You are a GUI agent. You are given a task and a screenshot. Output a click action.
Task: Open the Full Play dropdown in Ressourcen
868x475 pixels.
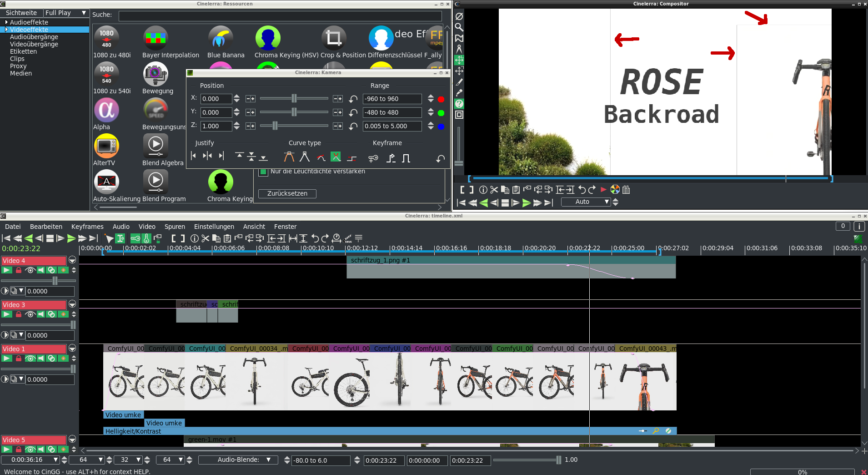[x=66, y=13]
